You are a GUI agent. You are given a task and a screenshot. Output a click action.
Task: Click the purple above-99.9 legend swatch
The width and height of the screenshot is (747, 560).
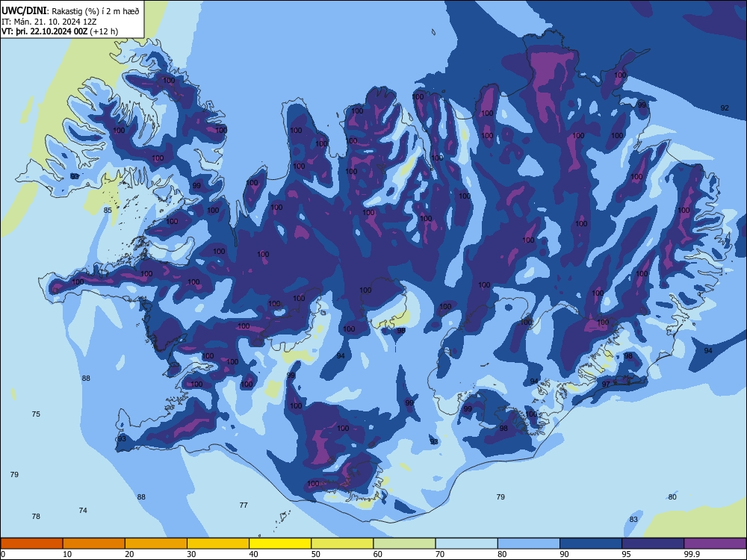(715, 544)
